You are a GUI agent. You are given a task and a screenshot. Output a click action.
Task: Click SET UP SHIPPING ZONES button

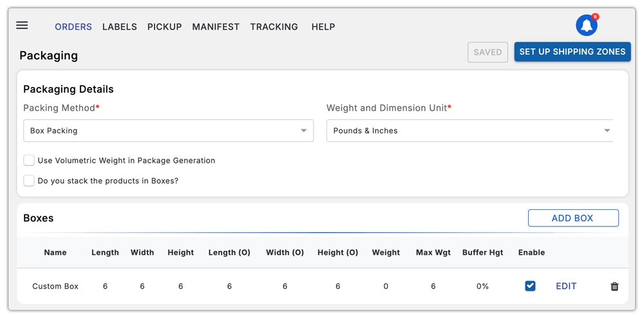(572, 51)
